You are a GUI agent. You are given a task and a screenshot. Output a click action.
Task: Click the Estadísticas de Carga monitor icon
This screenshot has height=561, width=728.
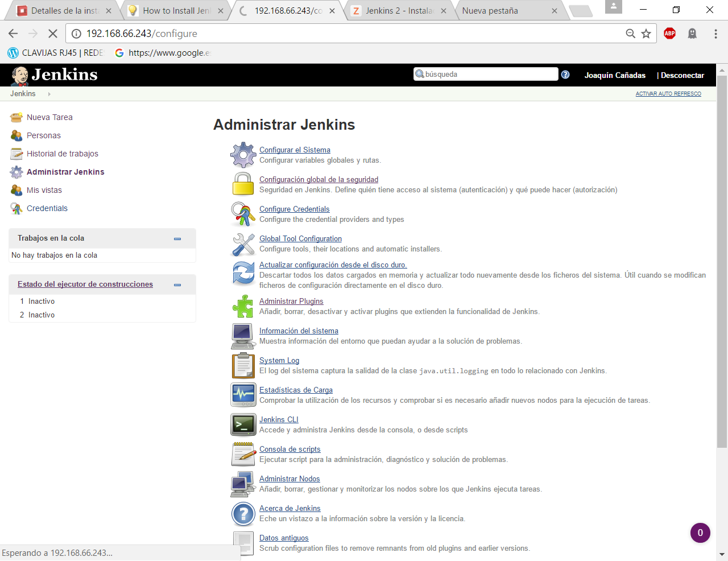point(243,395)
